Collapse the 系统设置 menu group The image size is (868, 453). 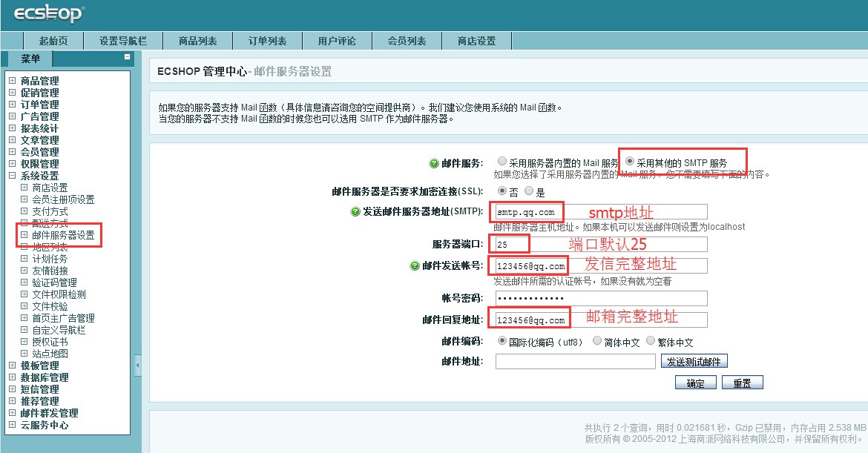[x=12, y=176]
